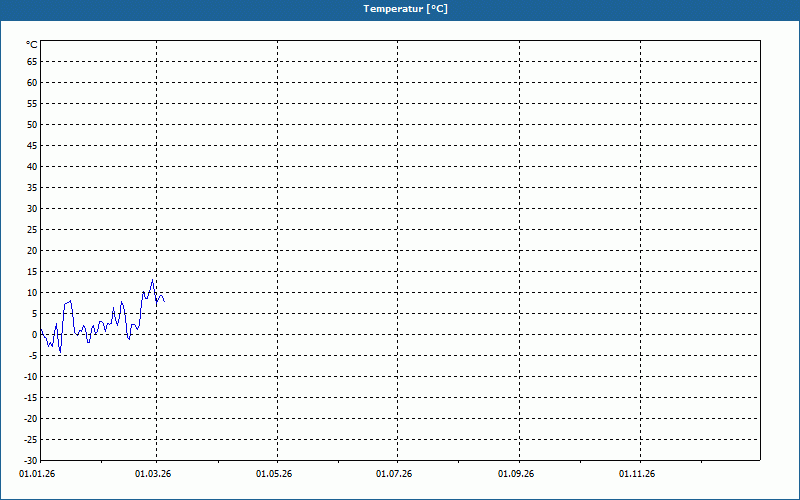Click the °C unit label on the y-axis
Image resolution: width=800 pixels, height=500 pixels.
31,44
